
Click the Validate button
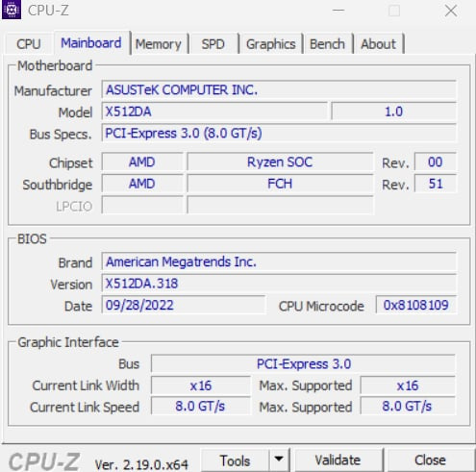338,460
